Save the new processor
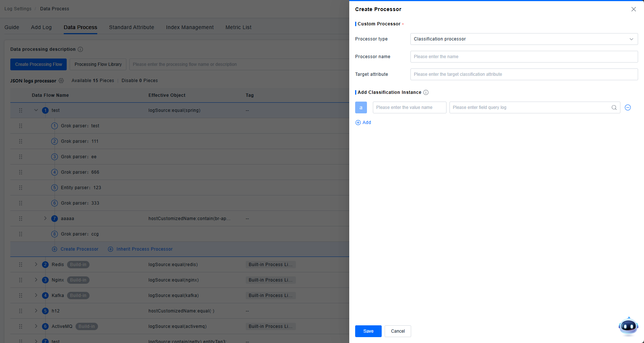The height and width of the screenshot is (343, 644). click(368, 331)
